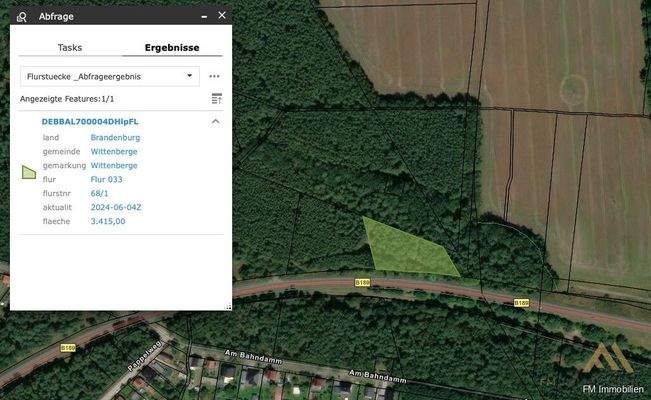
Task: Click the flurstnr value 68/1
Action: click(x=99, y=193)
